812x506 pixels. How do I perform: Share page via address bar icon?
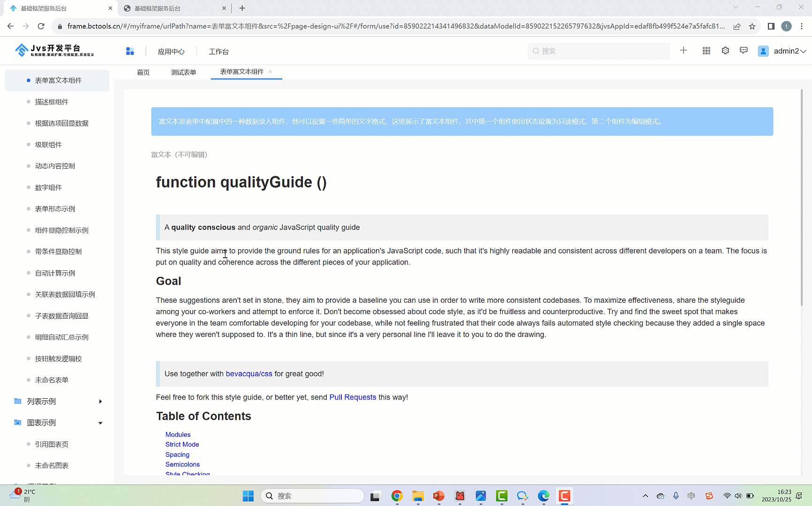click(737, 26)
